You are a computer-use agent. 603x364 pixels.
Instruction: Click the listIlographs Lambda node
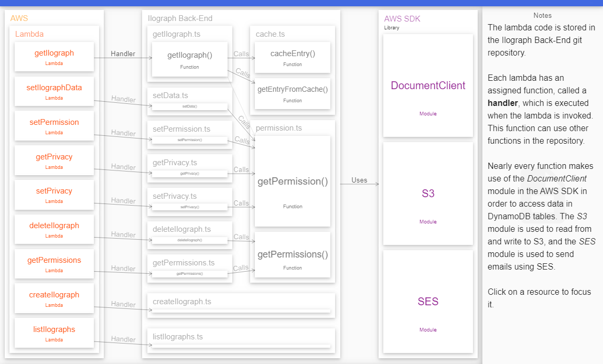(54, 333)
